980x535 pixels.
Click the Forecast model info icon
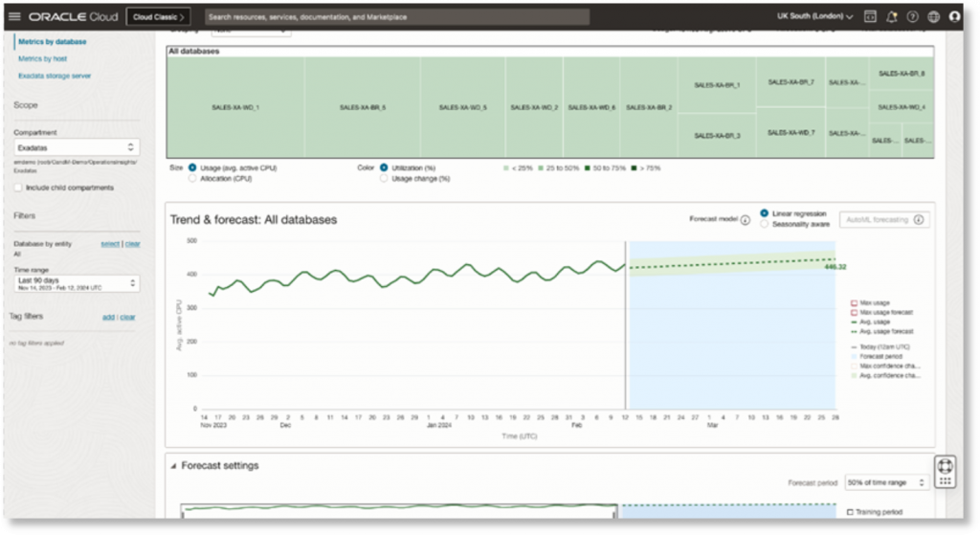pos(745,219)
